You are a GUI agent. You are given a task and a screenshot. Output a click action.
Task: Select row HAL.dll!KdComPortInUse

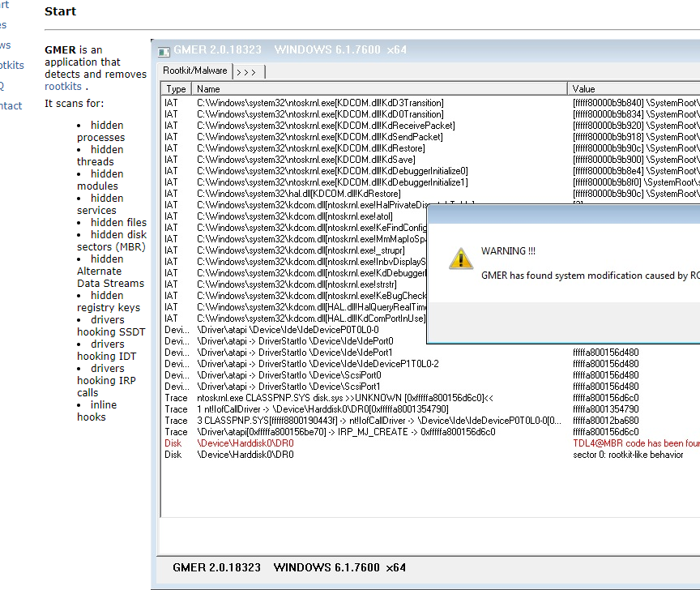pos(294,319)
